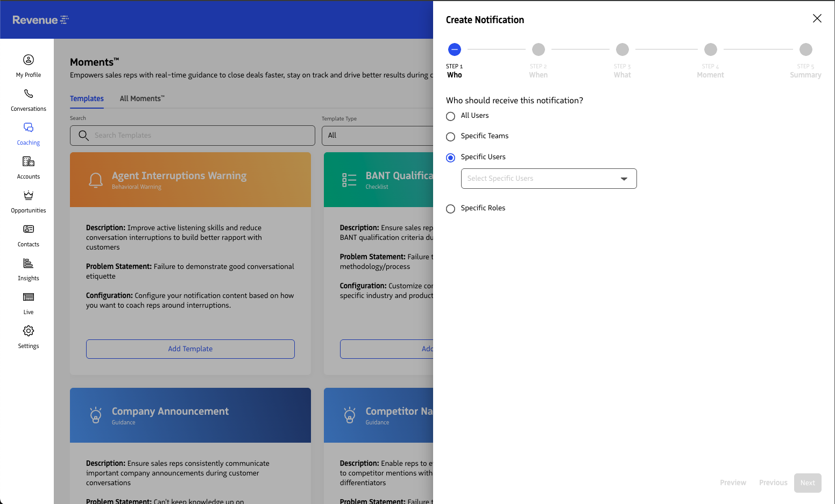835x504 pixels.
Task: Open the Accounts building icon
Action: coord(29,161)
